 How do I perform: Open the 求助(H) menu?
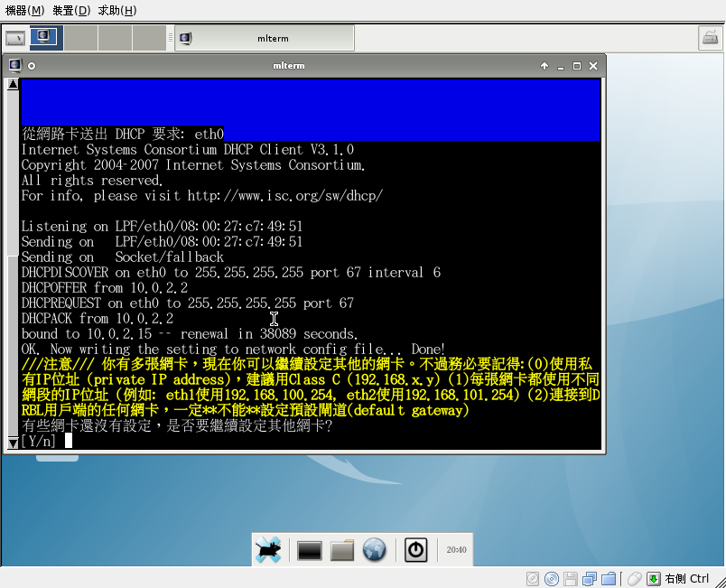117,10
